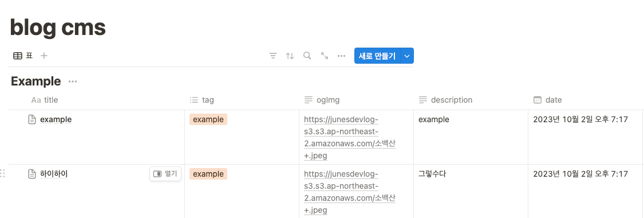Select example tag in first row

pyautogui.click(x=208, y=120)
